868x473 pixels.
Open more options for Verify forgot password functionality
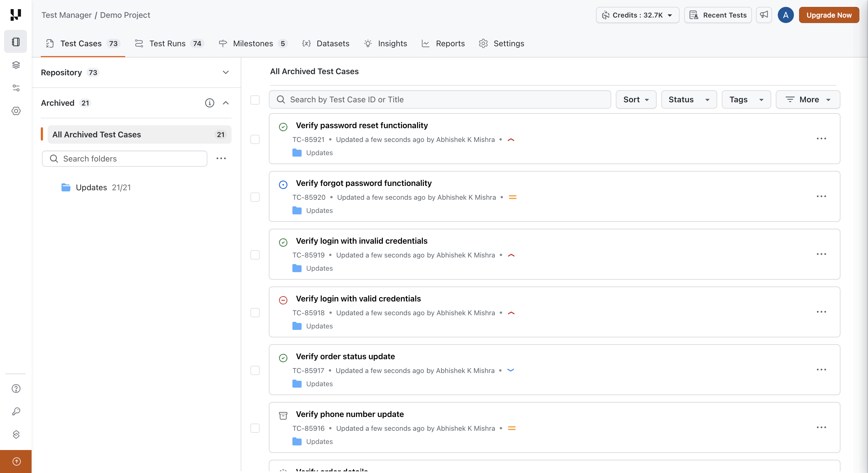click(x=821, y=197)
